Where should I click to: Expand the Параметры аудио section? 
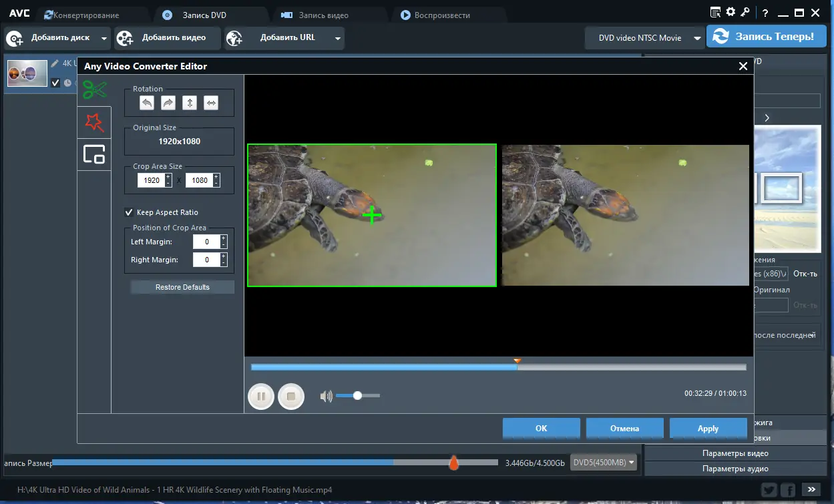click(x=735, y=469)
